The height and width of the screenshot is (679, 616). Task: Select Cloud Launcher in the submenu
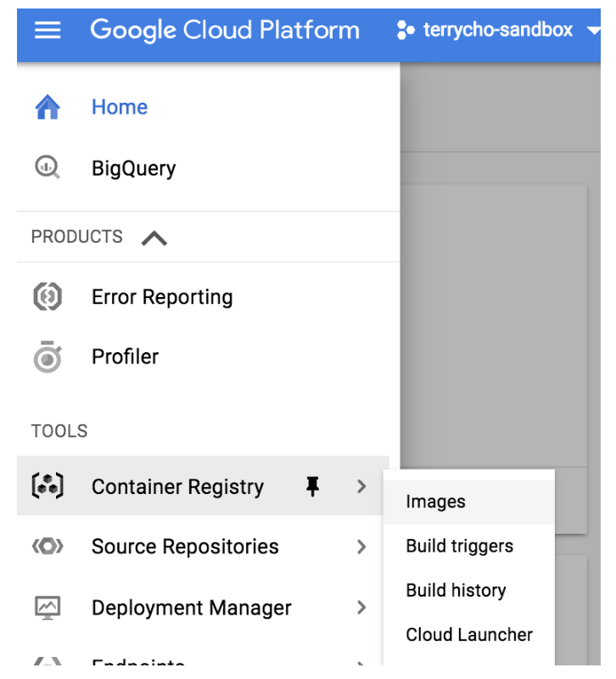[469, 634]
